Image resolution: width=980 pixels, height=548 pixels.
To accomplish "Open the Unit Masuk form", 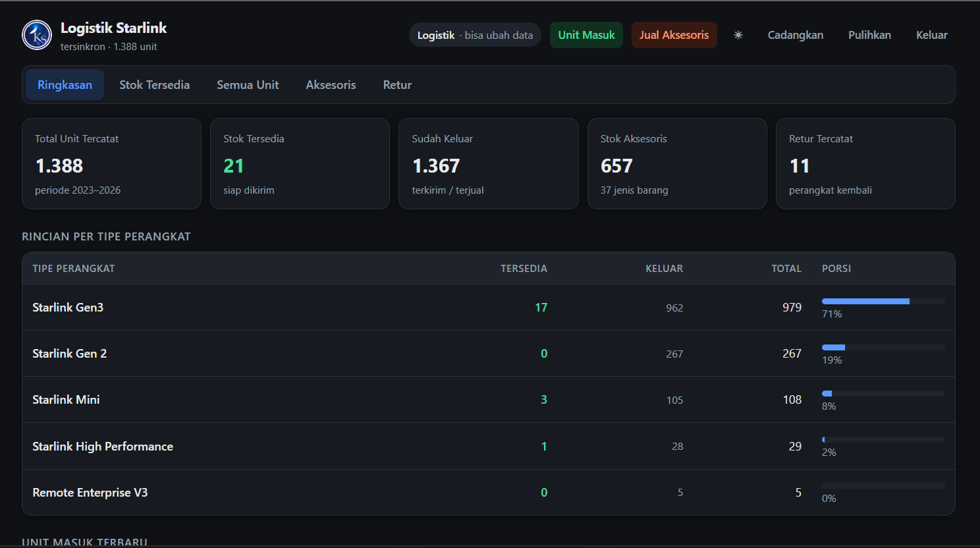I will pos(586,35).
